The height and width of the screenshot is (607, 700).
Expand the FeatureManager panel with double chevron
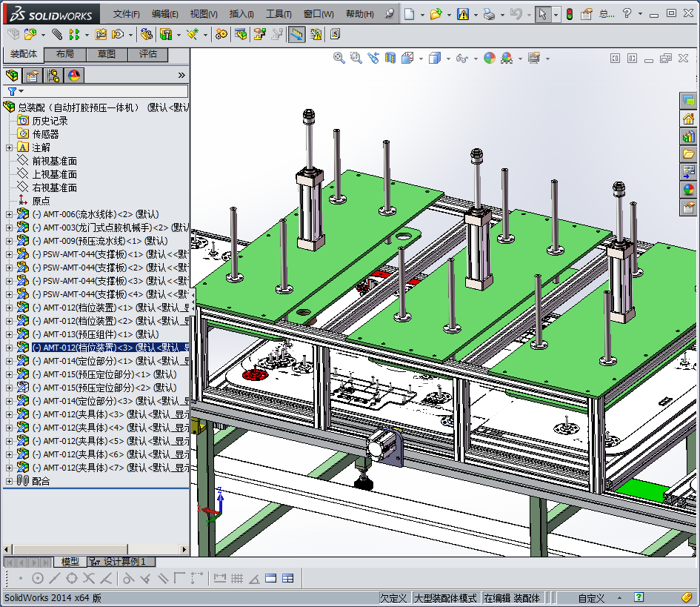[181, 75]
